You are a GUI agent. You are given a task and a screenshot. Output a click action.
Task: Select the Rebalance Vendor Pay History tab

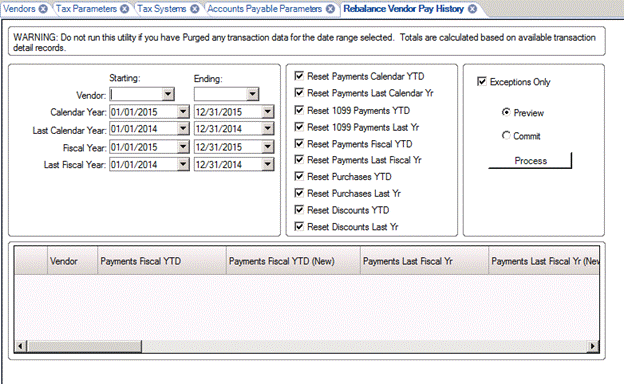(x=404, y=9)
